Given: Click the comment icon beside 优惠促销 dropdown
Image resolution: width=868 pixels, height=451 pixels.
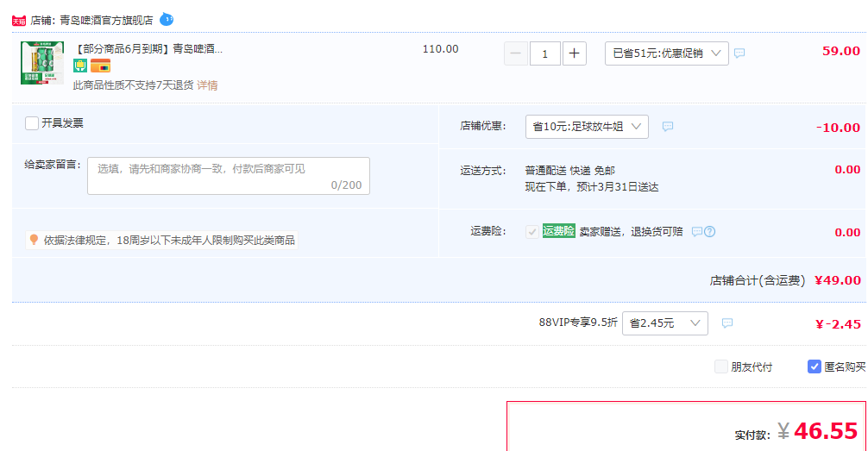Looking at the screenshot, I should (739, 53).
